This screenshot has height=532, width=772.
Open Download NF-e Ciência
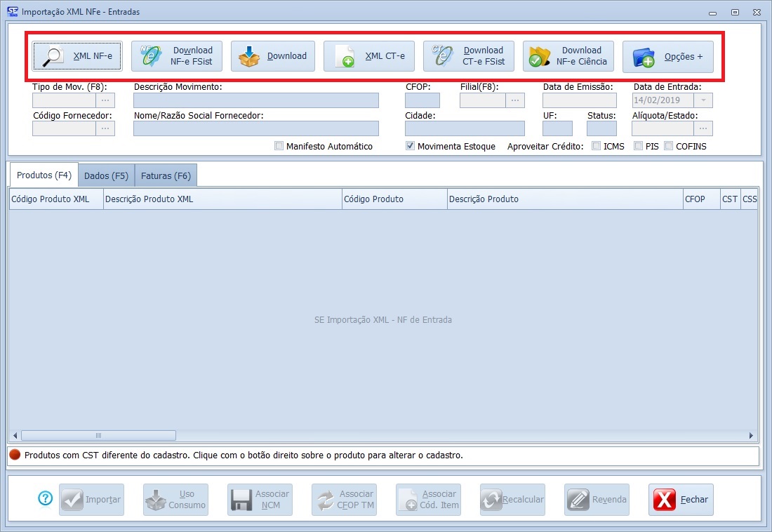[568, 56]
